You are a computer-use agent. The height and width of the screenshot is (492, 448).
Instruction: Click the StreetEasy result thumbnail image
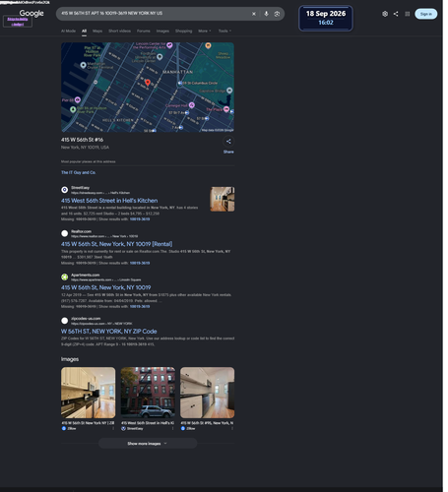[x=223, y=199]
